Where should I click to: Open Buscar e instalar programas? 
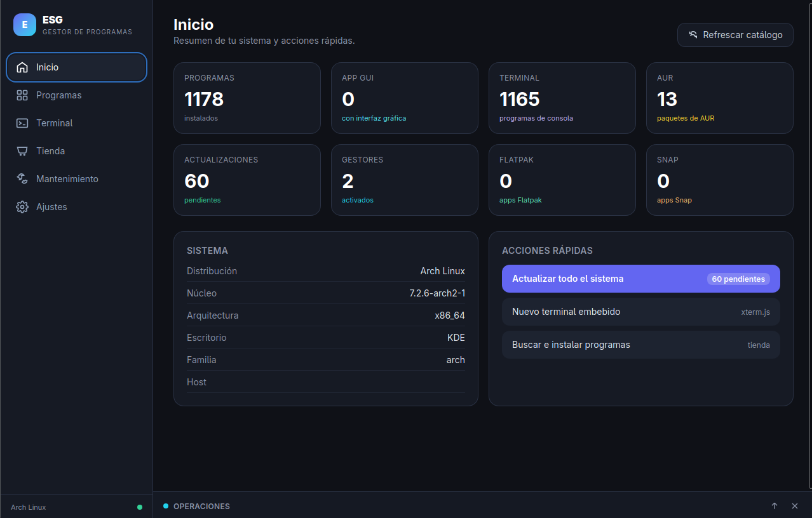point(641,345)
